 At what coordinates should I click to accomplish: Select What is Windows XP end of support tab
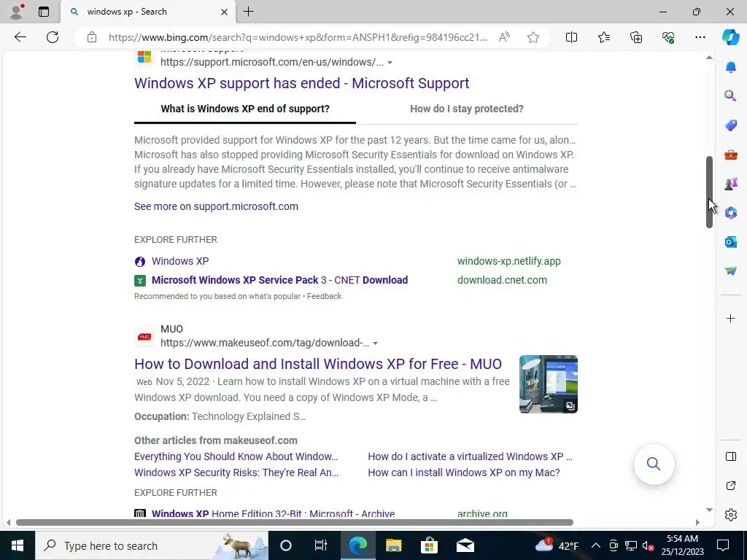pos(245,109)
